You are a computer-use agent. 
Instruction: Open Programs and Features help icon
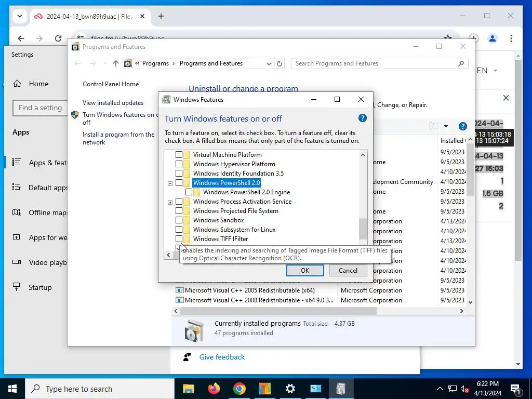462,126
